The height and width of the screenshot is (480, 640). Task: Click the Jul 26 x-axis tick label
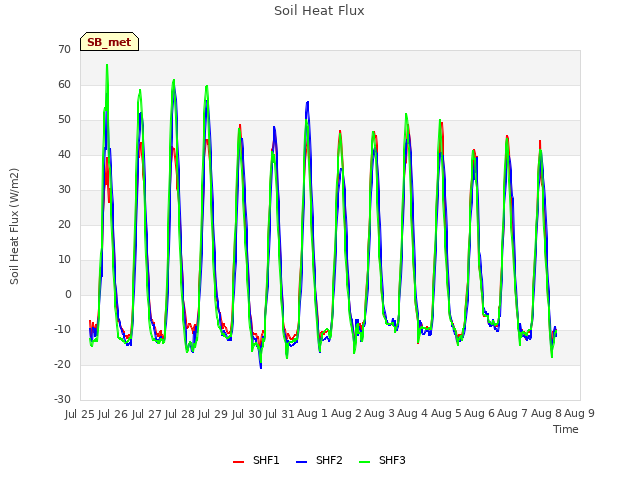(113, 414)
